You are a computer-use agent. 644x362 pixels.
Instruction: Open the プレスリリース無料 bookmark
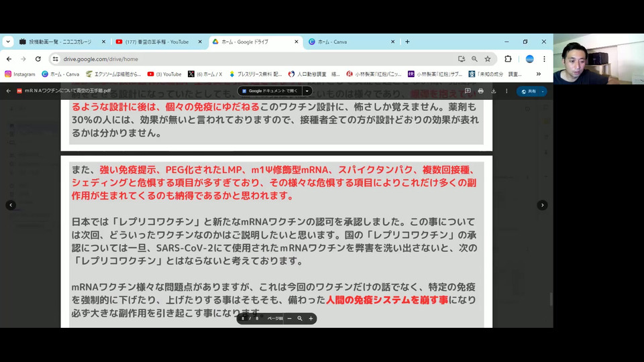pyautogui.click(x=256, y=74)
